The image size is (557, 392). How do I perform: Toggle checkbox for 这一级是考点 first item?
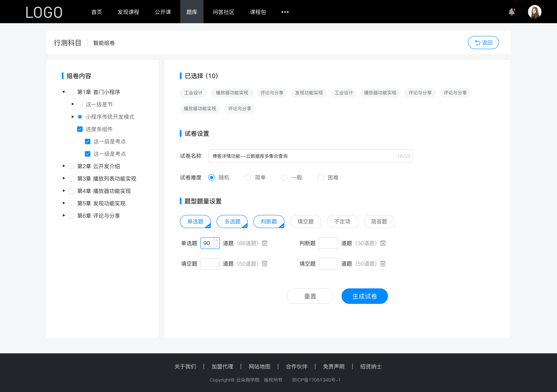point(87,141)
